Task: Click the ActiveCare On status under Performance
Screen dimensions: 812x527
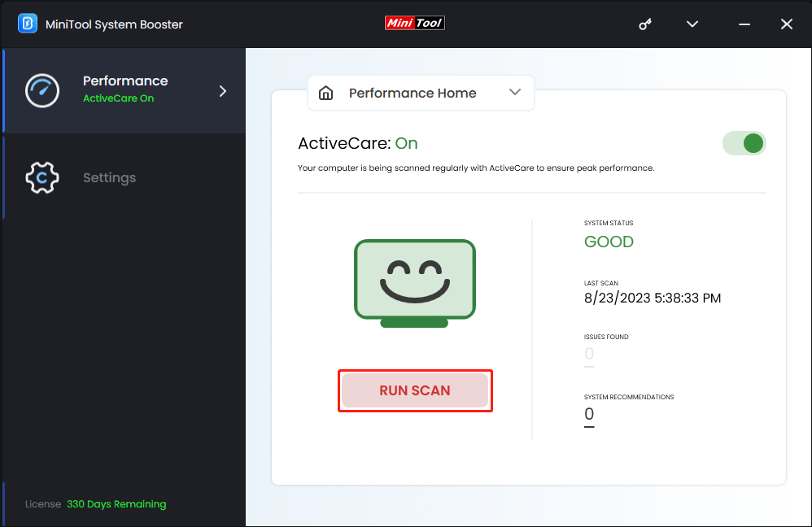Action: coord(118,98)
